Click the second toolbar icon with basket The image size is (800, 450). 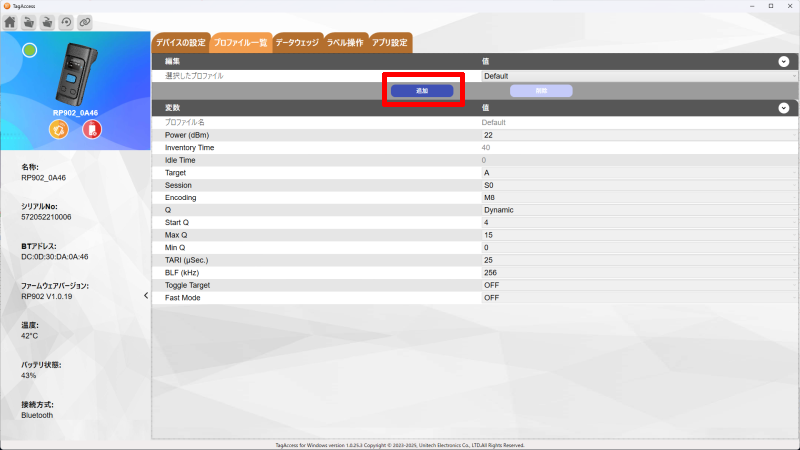click(x=29, y=22)
